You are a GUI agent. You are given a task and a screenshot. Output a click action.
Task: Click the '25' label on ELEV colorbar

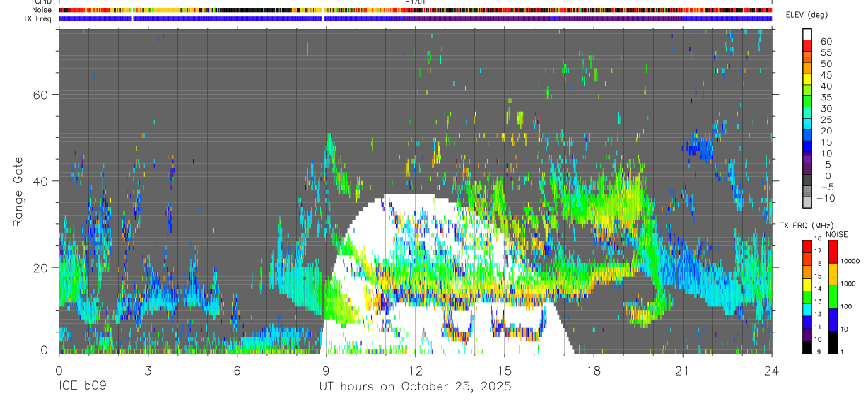pos(826,120)
